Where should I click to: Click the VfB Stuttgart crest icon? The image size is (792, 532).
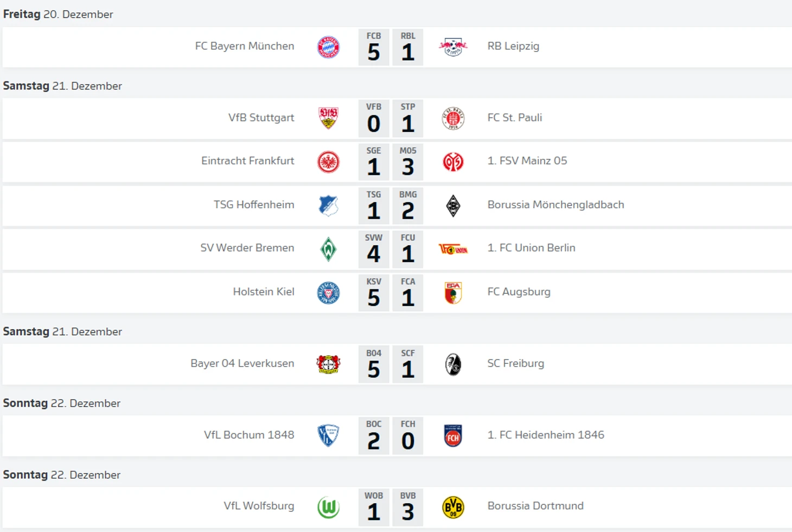coord(328,118)
